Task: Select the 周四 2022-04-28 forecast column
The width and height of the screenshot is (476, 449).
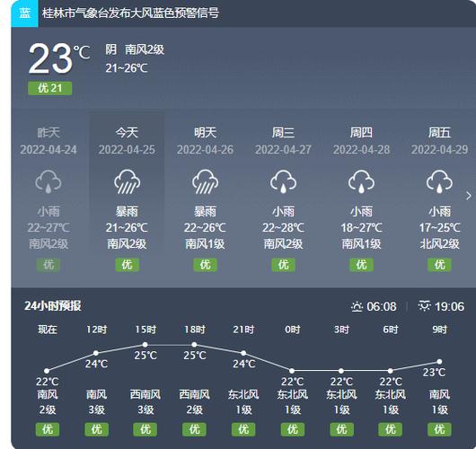Action: point(361,198)
